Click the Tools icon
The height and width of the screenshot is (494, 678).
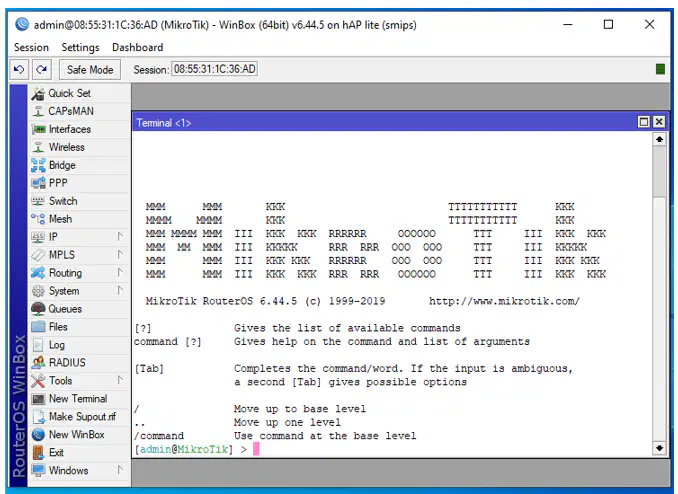[x=38, y=381]
